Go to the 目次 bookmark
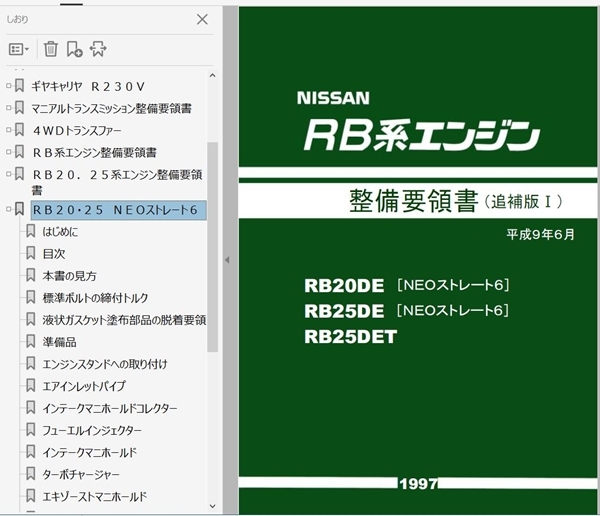This screenshot has height=516, width=600. click(x=54, y=253)
